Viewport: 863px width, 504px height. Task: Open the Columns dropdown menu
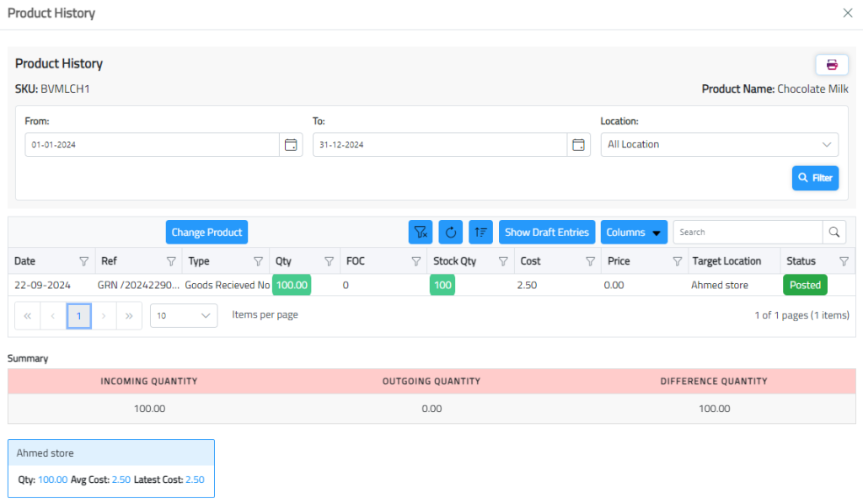click(x=634, y=233)
